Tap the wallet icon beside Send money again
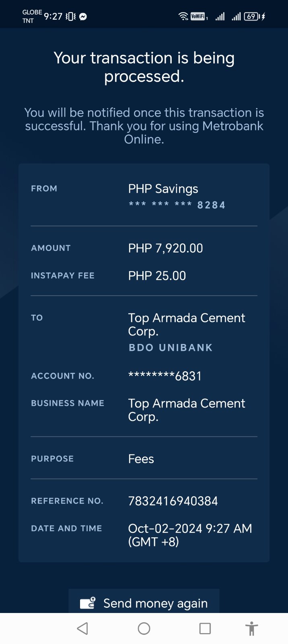The width and height of the screenshot is (288, 644). [x=88, y=603]
